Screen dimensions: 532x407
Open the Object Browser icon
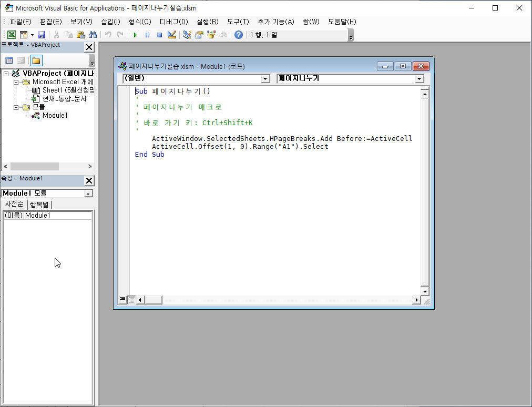click(211, 35)
